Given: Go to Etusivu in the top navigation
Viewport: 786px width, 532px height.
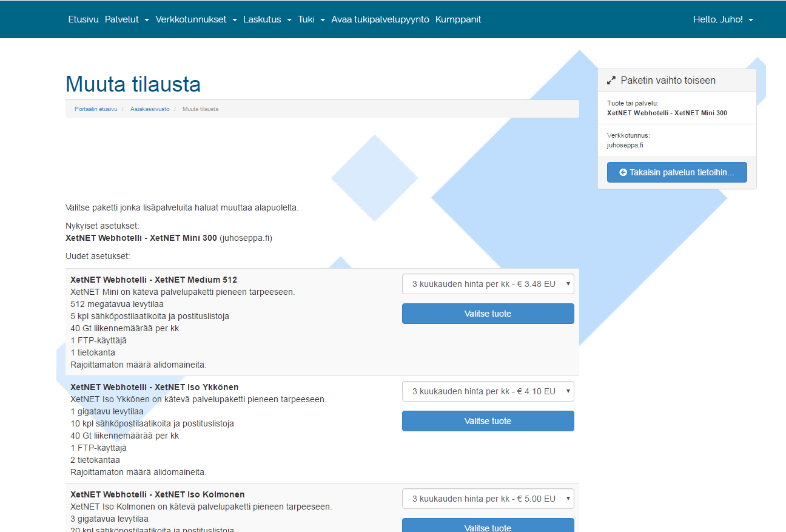Looking at the screenshot, I should (83, 19).
